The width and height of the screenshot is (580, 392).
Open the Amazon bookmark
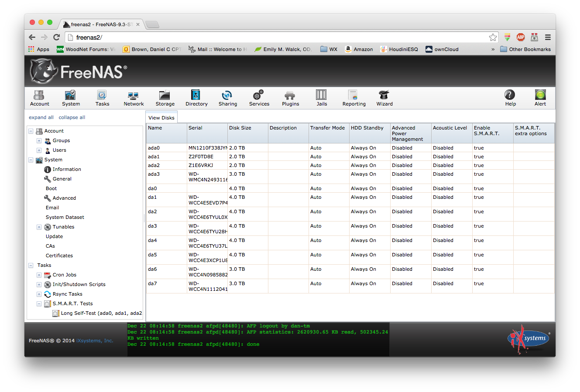click(x=359, y=49)
